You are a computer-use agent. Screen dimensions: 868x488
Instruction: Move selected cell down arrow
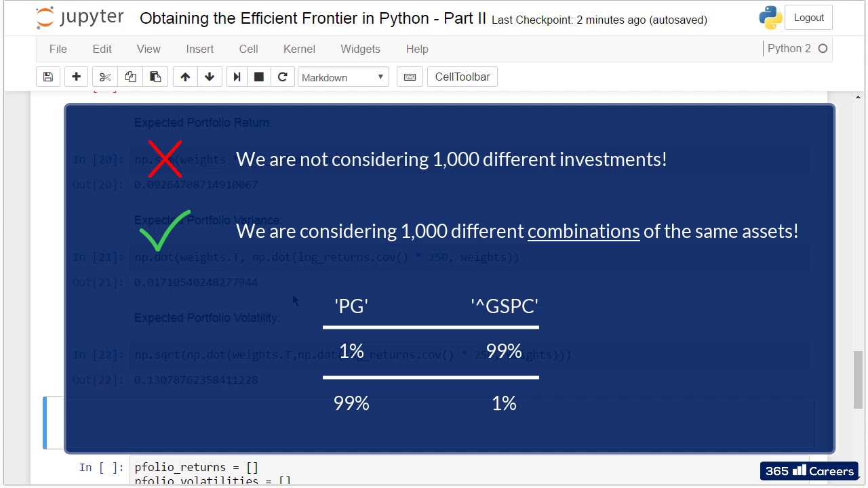pos(210,77)
